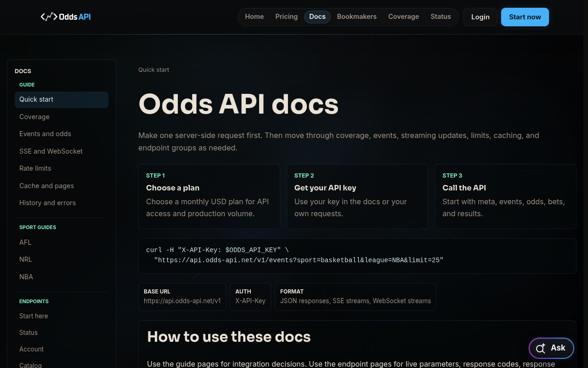588x368 pixels.
Task: Click the SPORT GUIDES section label
Action: tap(38, 227)
